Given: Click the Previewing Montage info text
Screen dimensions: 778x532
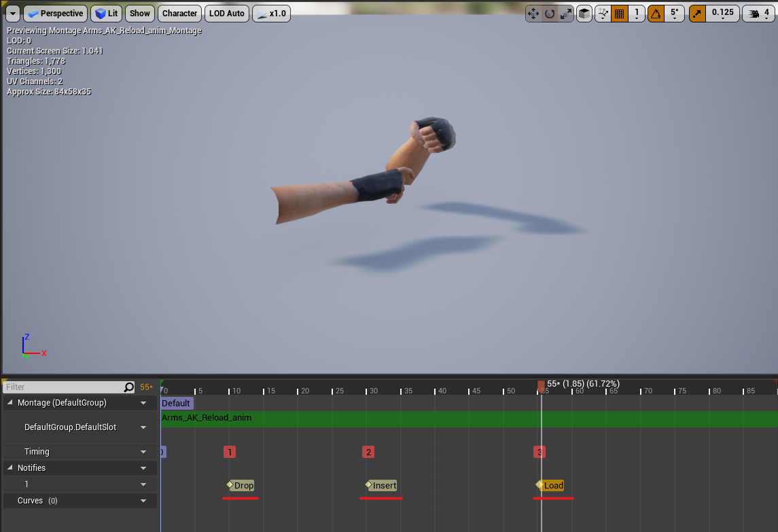Looking at the screenshot, I should 104,31.
